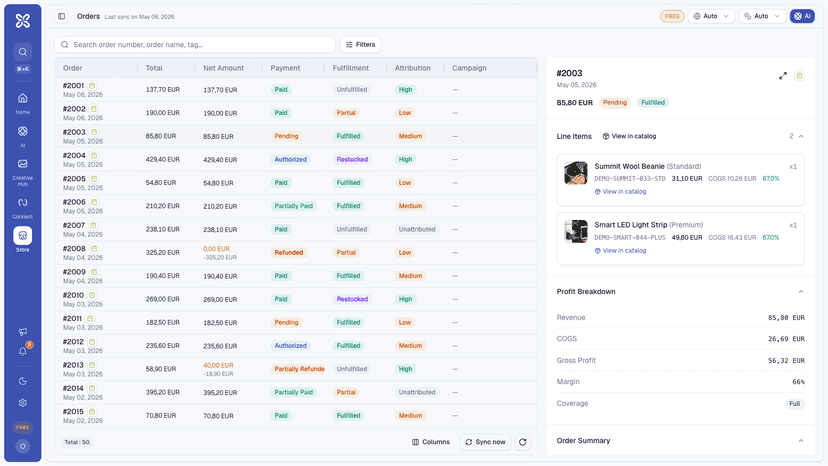The height and width of the screenshot is (466, 828).
Task: Click the Sync now button
Action: 485,442
